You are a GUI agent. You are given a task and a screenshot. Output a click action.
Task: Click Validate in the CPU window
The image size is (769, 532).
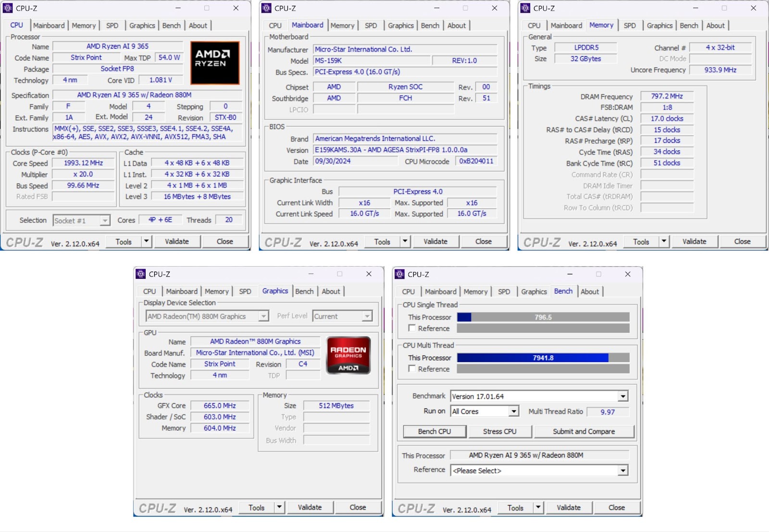(x=177, y=241)
